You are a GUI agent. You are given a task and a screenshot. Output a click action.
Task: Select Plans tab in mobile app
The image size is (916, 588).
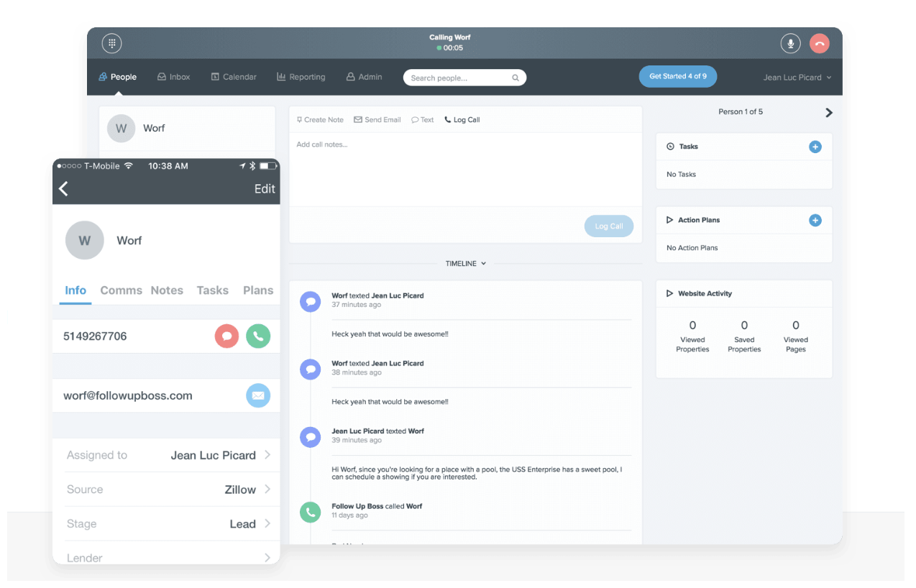point(258,290)
